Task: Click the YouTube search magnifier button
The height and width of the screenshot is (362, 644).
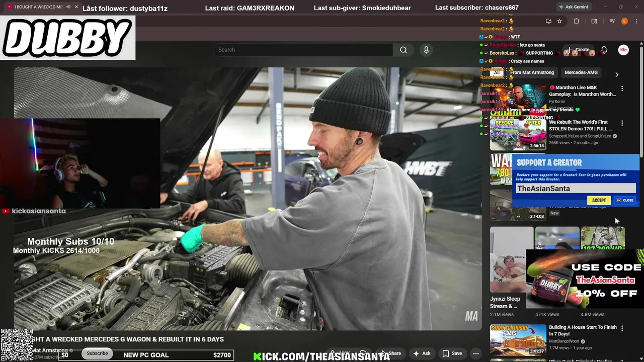Action: pos(404,50)
